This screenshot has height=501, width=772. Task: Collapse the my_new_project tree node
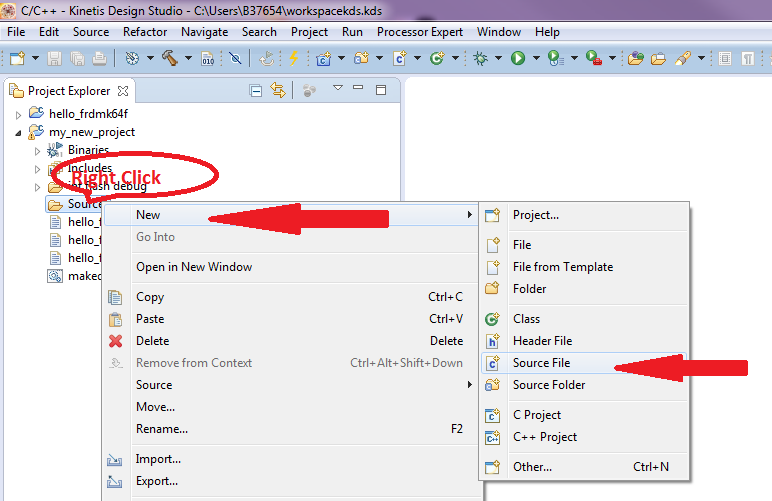[x=18, y=133]
